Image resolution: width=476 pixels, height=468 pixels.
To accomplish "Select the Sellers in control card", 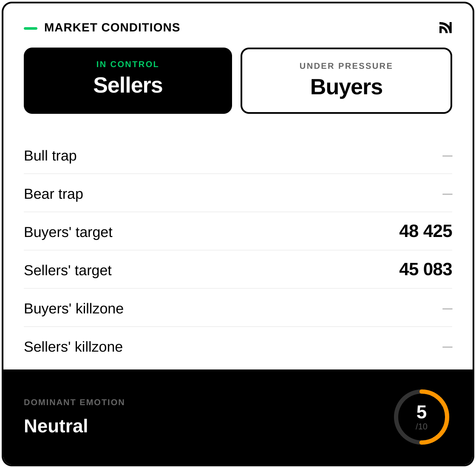I will point(128,81).
